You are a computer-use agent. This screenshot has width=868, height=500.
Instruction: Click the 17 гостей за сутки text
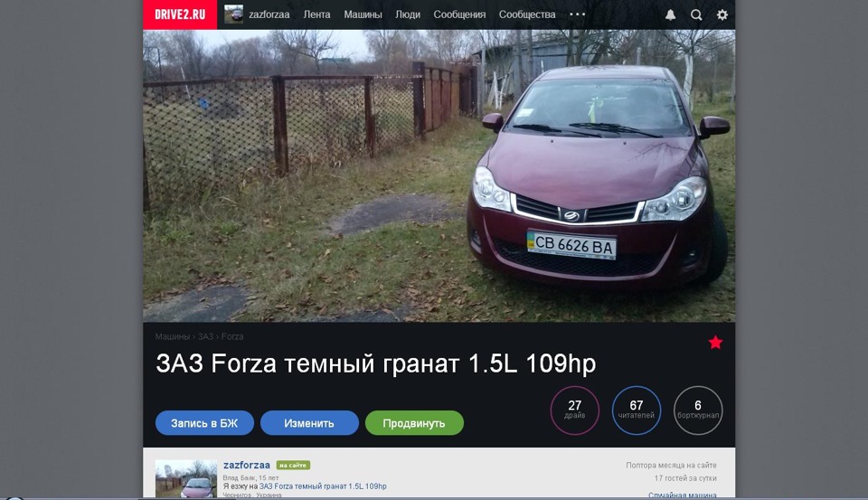pyautogui.click(x=685, y=478)
